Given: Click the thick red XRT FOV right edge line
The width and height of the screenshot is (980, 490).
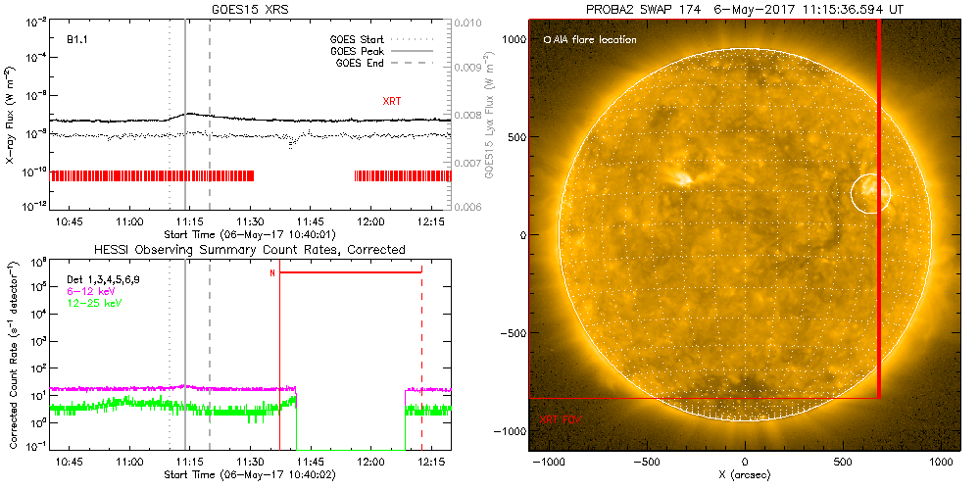Looking at the screenshot, I should [x=879, y=209].
